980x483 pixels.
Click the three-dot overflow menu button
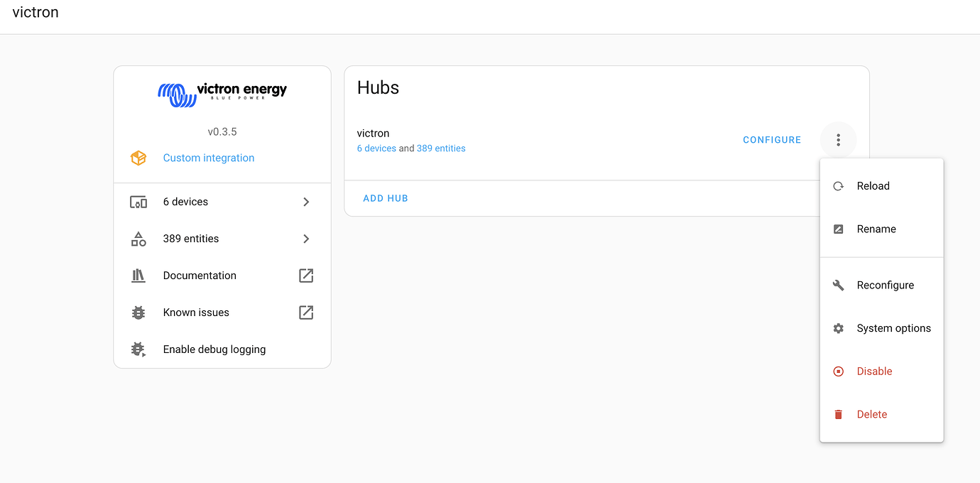click(x=838, y=139)
